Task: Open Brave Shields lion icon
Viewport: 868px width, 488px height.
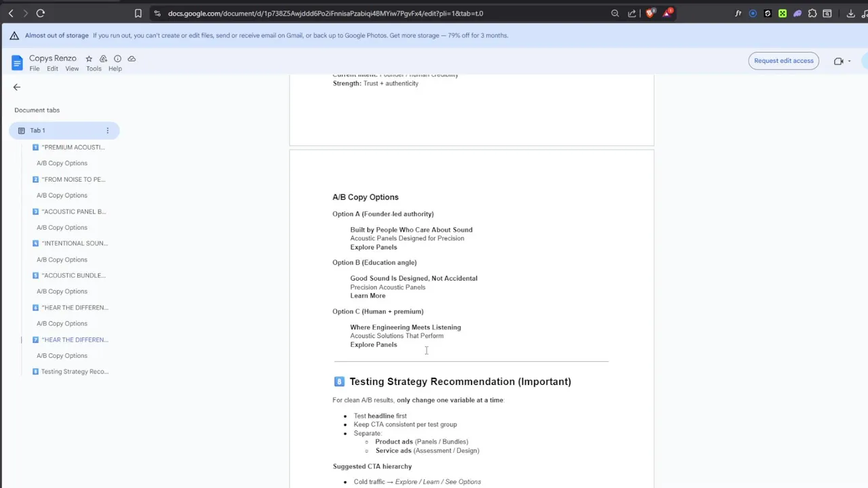Action: (x=650, y=13)
